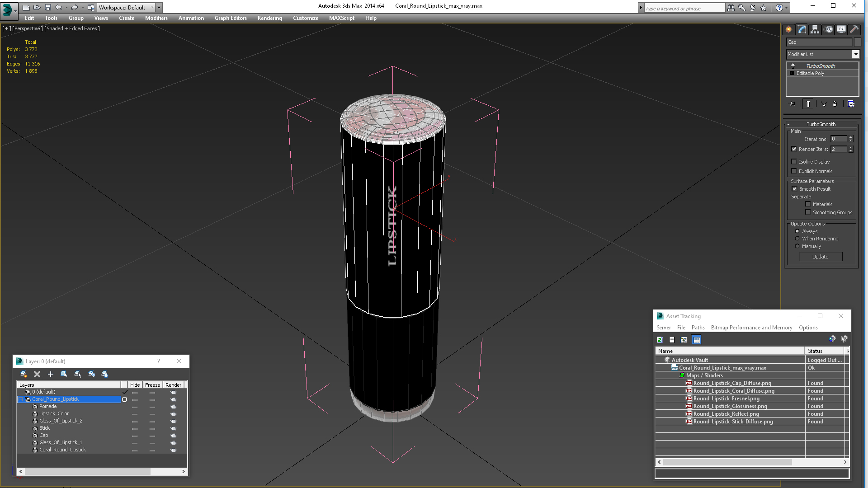The width and height of the screenshot is (868, 488).
Task: Open the Hierarchy command panel tab
Action: click(x=815, y=29)
